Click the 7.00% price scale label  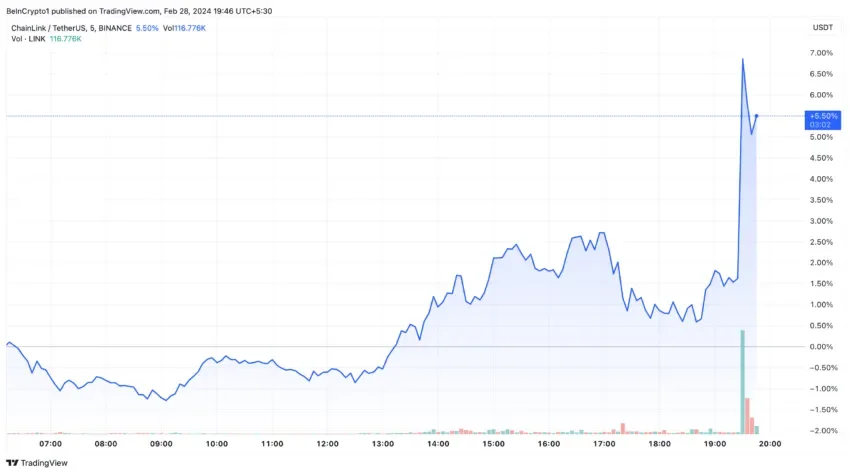[x=821, y=53]
